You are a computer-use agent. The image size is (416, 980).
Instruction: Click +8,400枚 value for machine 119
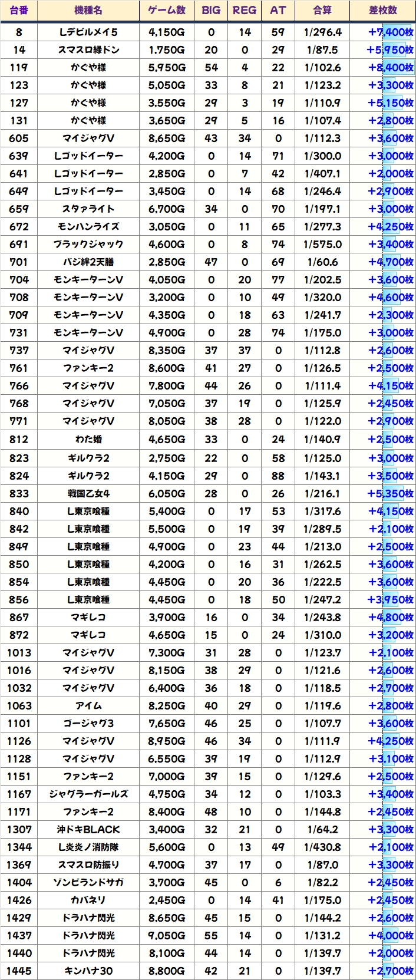391,67
